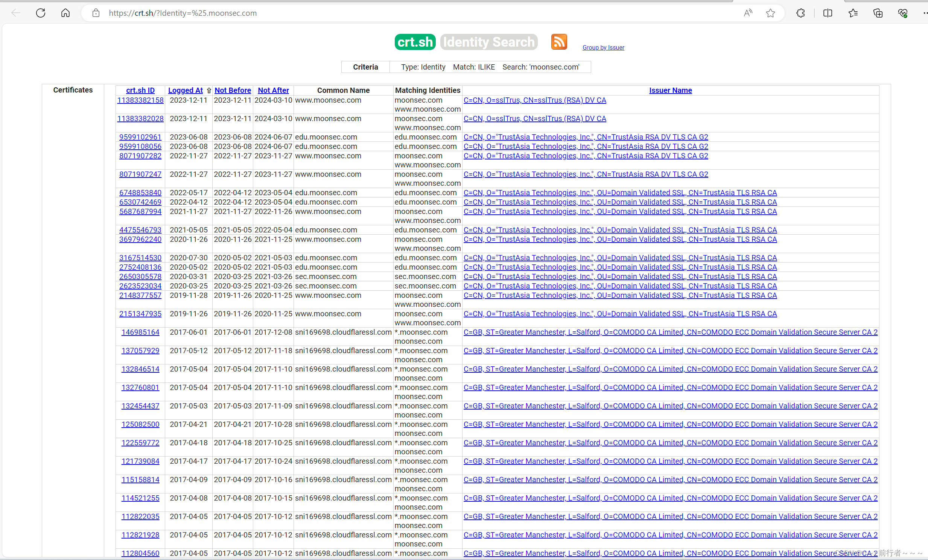Screen dimensions: 928x560
Task: Open certificate ID 9599108056
Action: tap(140, 146)
